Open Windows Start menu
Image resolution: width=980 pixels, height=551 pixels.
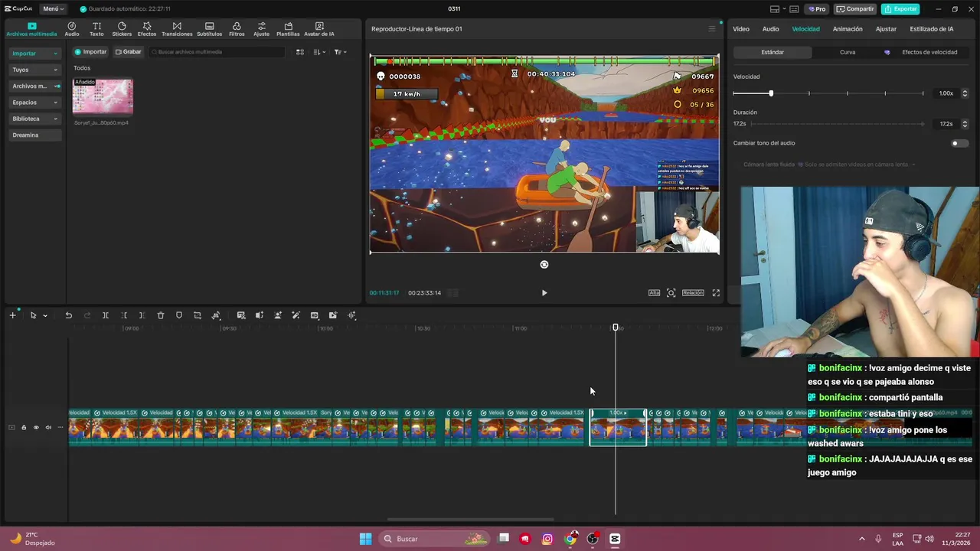coord(365,539)
